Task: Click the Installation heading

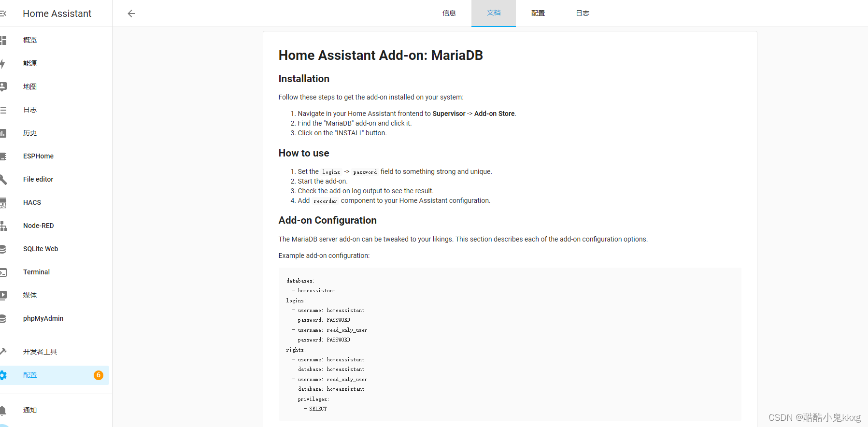Action: (x=304, y=79)
